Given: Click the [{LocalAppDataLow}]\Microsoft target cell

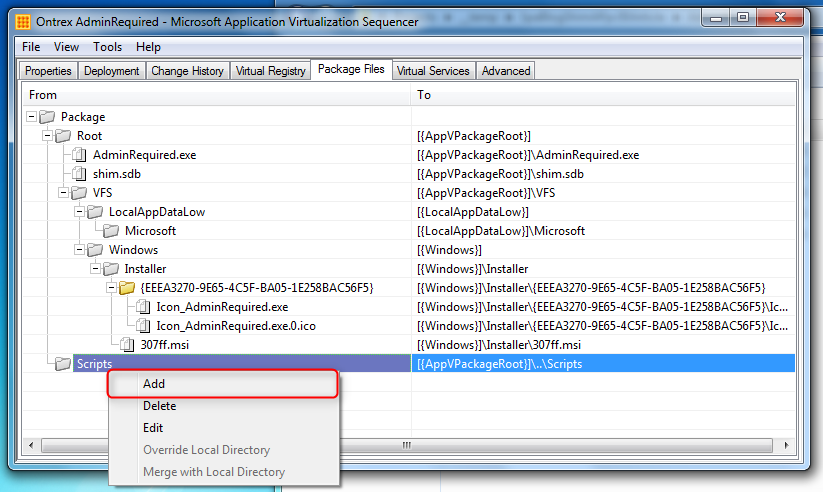Looking at the screenshot, I should 603,231.
